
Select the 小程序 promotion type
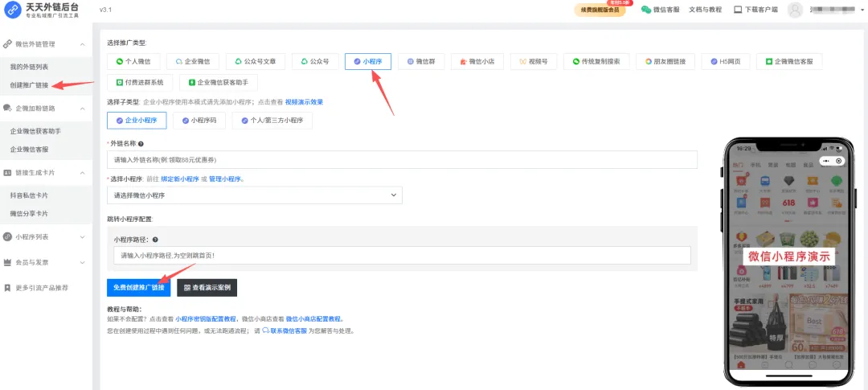(368, 61)
